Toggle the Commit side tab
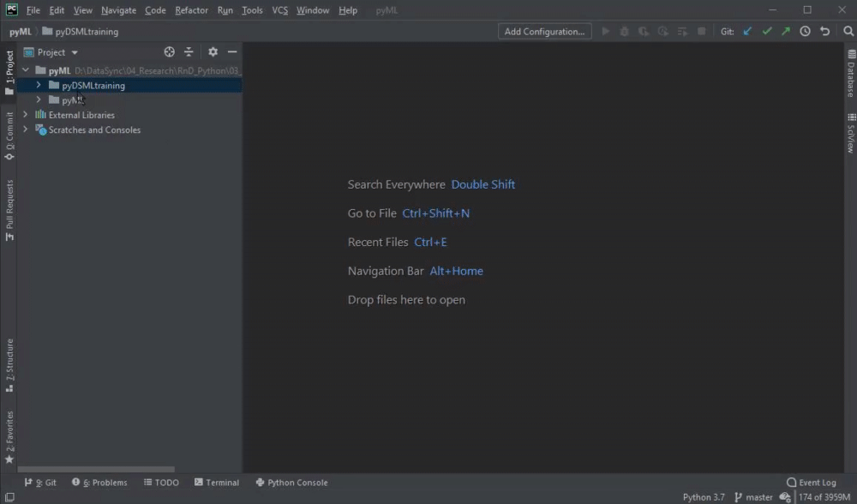The image size is (857, 504). pos(9,136)
